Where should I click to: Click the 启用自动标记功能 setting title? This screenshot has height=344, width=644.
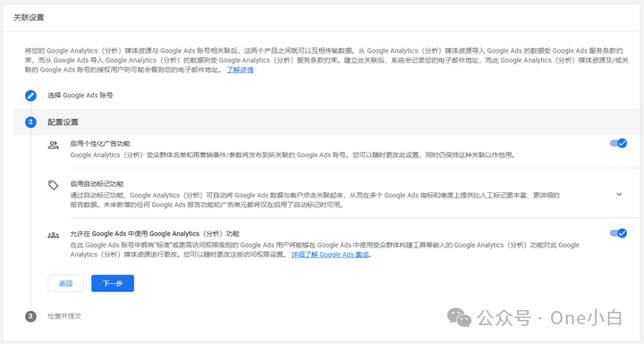click(97, 184)
